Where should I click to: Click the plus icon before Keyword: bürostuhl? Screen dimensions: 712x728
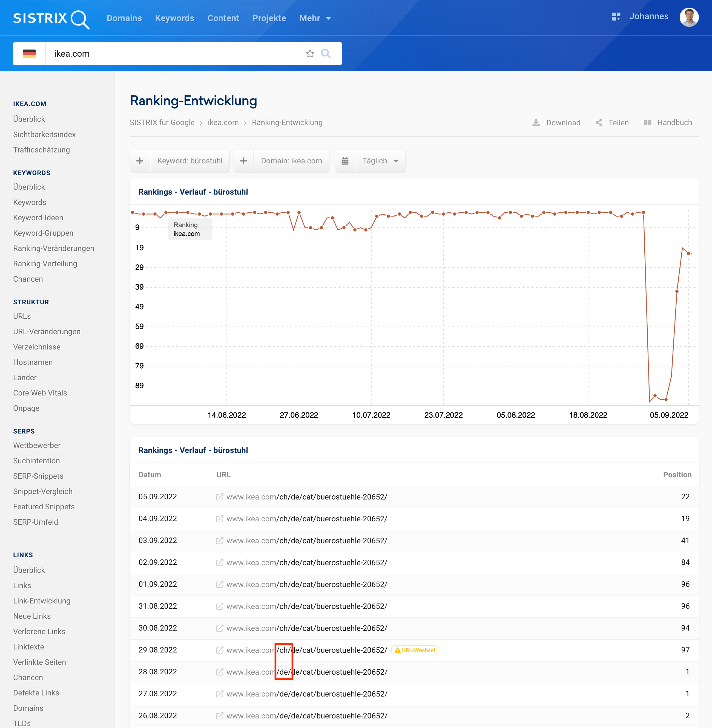(x=140, y=161)
